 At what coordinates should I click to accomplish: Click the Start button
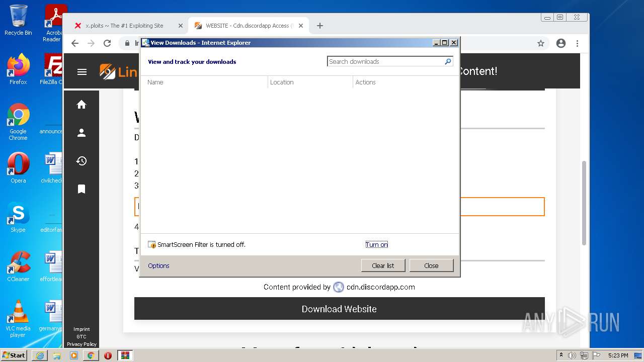14,355
